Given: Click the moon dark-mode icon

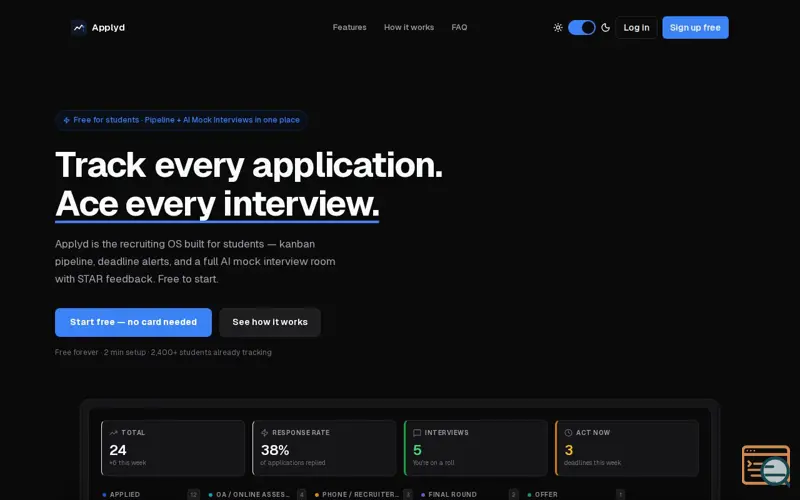Looking at the screenshot, I should click(606, 28).
